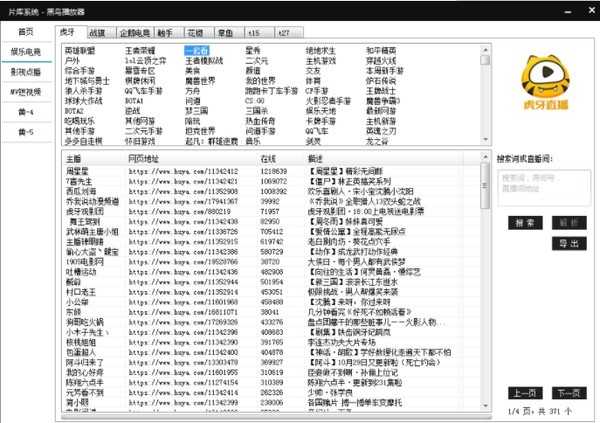Screen dimensions: 600x423
Task: Open MV短视频 in the sidebar
Action: [x=26, y=92]
